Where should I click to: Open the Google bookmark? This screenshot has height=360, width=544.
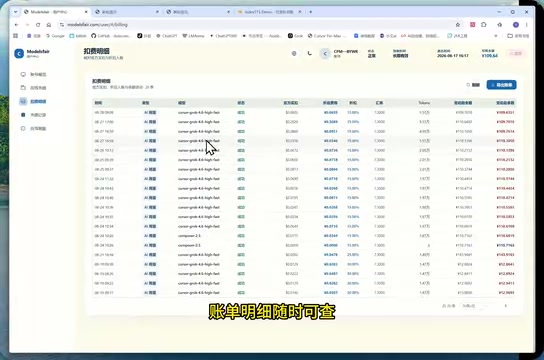tap(56, 36)
